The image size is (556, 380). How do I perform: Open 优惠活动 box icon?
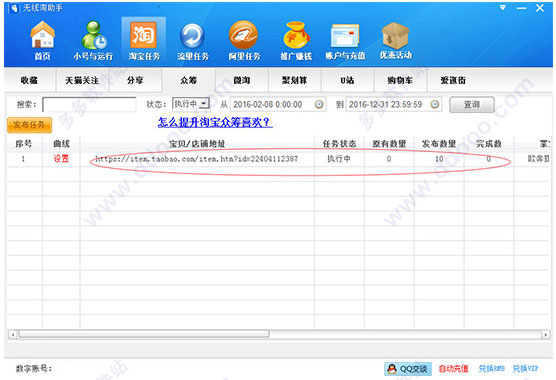point(396,40)
